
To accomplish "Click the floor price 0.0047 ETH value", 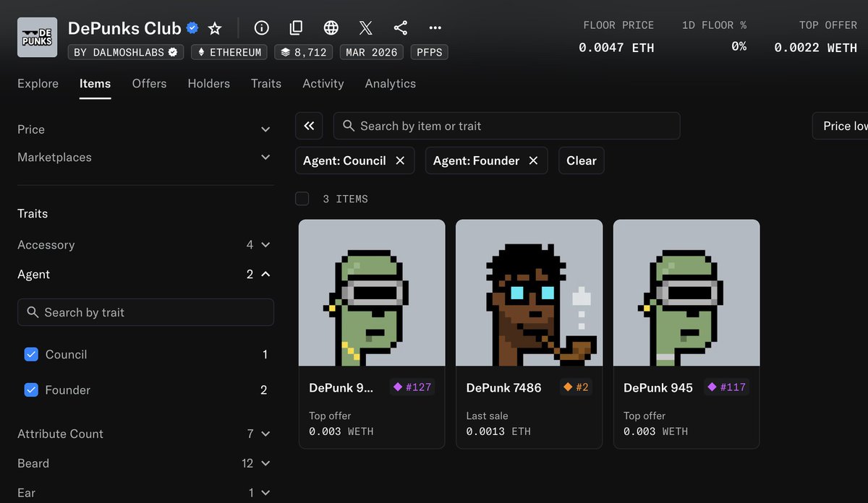I will point(616,48).
